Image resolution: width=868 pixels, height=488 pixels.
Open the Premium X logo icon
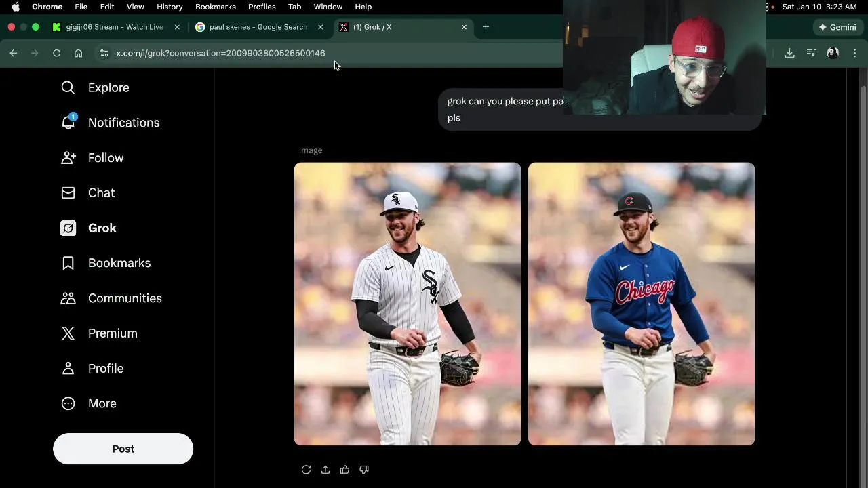click(x=68, y=333)
